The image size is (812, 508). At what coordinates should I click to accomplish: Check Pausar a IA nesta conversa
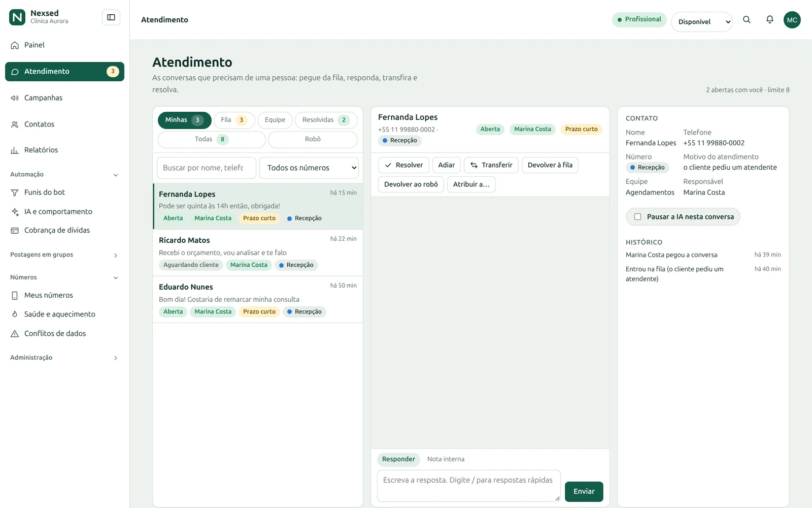click(x=637, y=217)
